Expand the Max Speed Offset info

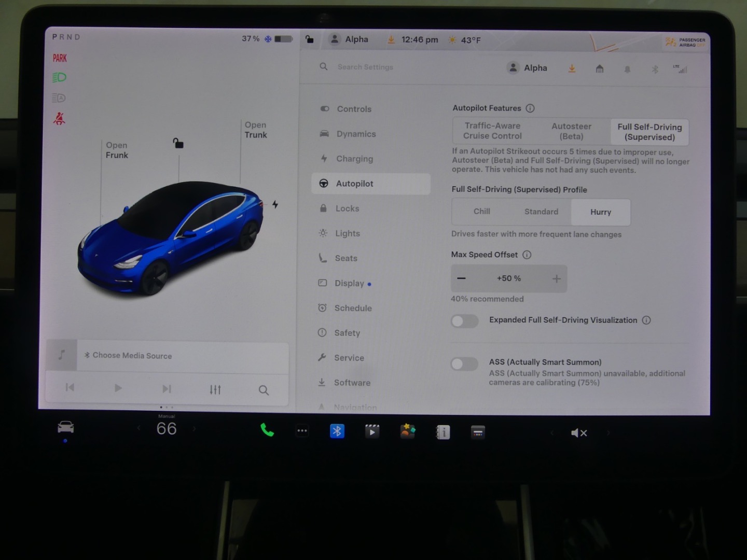point(527,255)
